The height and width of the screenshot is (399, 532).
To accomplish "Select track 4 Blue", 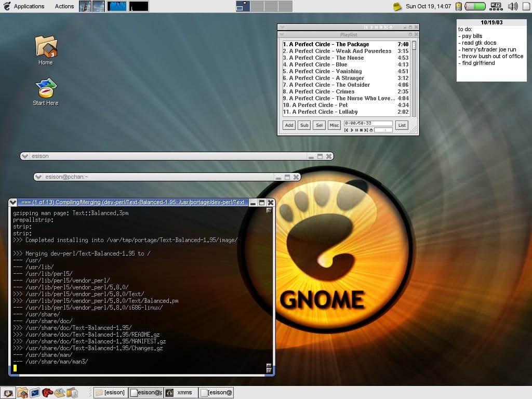I will (345, 64).
